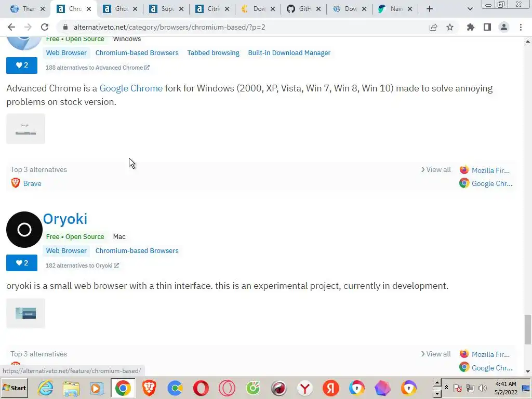Viewport: 532px width, 399px height.
Task: Toggle the browser side panel
Action: [x=487, y=27]
